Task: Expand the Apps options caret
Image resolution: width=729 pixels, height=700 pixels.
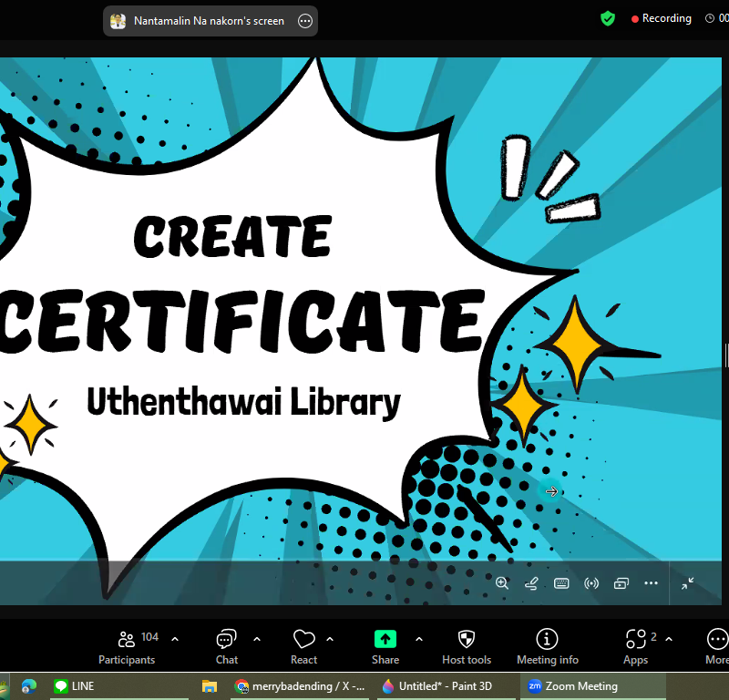Action: (669, 639)
